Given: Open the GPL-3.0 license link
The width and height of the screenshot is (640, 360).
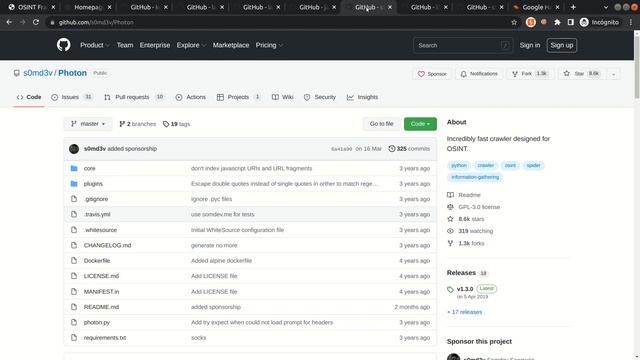Looking at the screenshot, I should (x=479, y=207).
